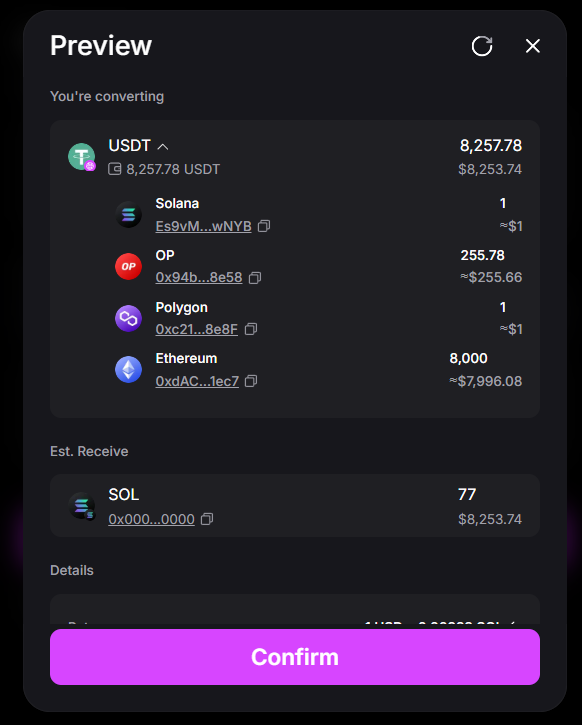Copy the SOL address 0x000...0000
The image size is (582, 725).
[x=207, y=519]
